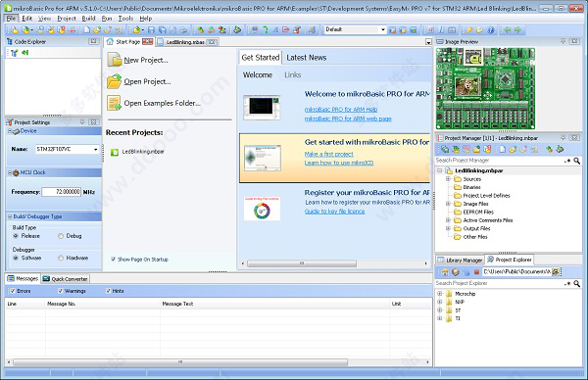Expand the Output Files folder node
This screenshot has height=380, width=588.
click(x=448, y=228)
